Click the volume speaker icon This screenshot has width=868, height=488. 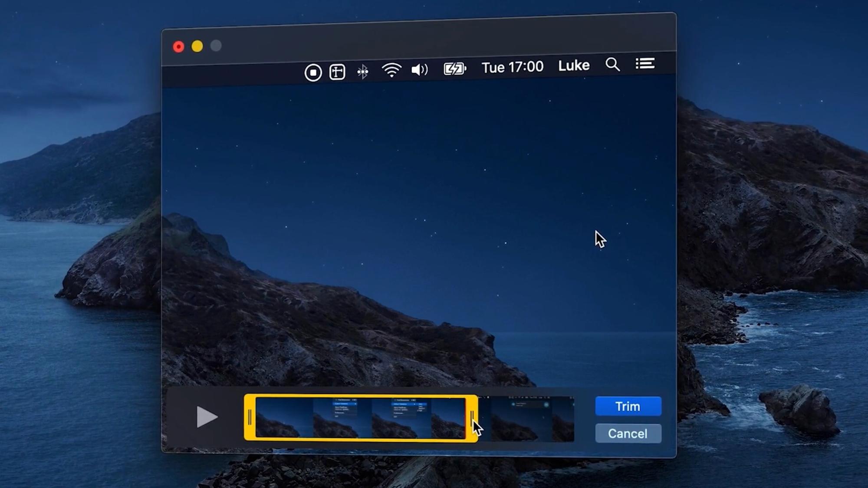(x=419, y=69)
